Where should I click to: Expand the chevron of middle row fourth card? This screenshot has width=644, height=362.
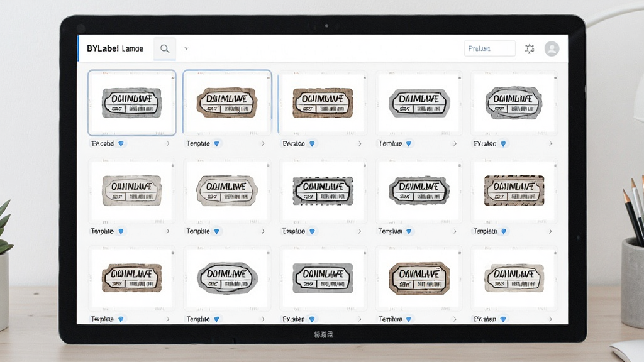tap(455, 231)
